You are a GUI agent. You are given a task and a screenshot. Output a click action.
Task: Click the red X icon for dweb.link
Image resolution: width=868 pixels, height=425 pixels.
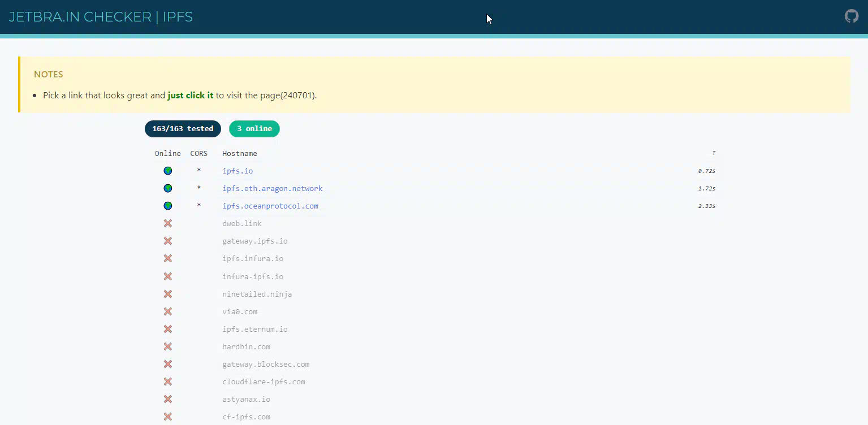(x=168, y=223)
